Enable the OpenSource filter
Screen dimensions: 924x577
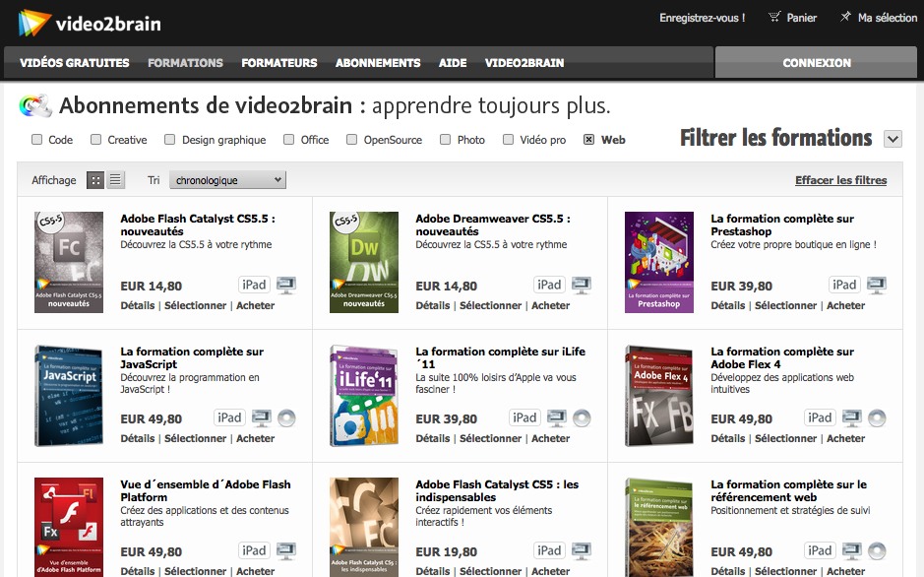pos(352,140)
